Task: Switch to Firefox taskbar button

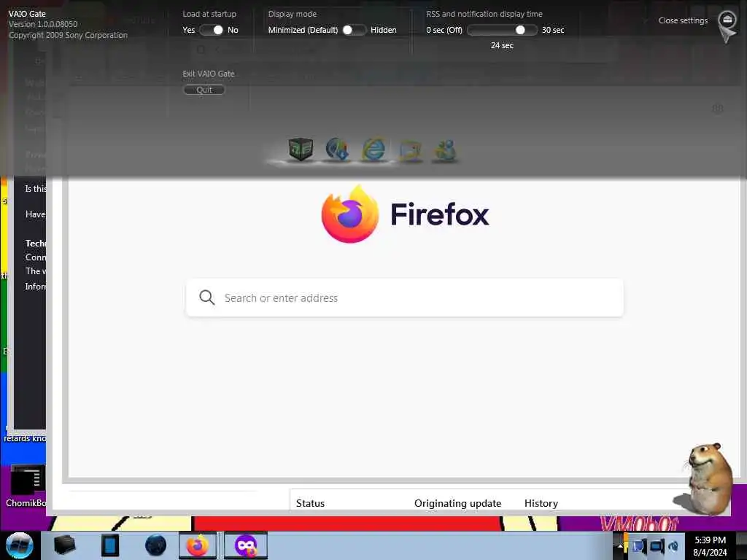Action: [197, 545]
